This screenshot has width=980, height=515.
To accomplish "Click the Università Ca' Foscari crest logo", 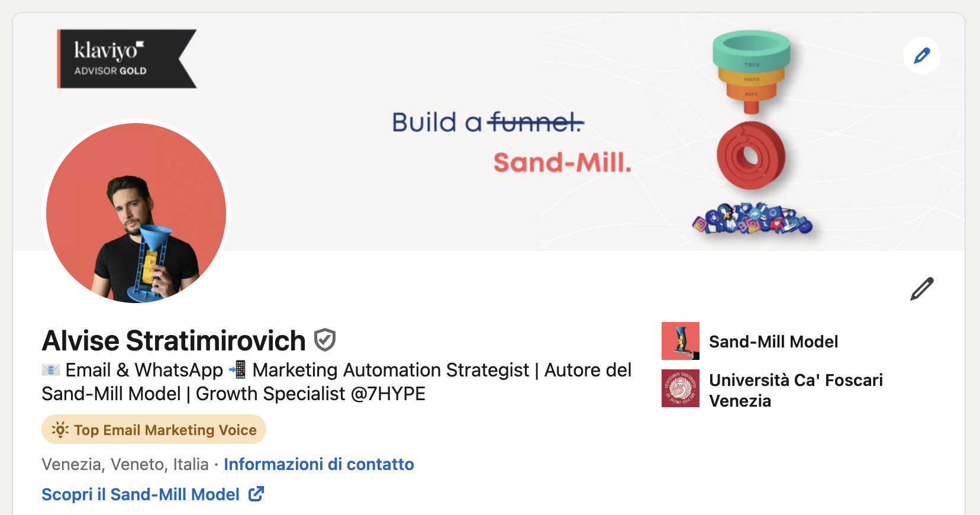I will (681, 388).
